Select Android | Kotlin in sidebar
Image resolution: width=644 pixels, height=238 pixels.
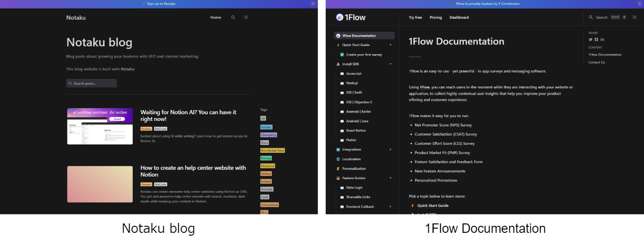(358, 111)
